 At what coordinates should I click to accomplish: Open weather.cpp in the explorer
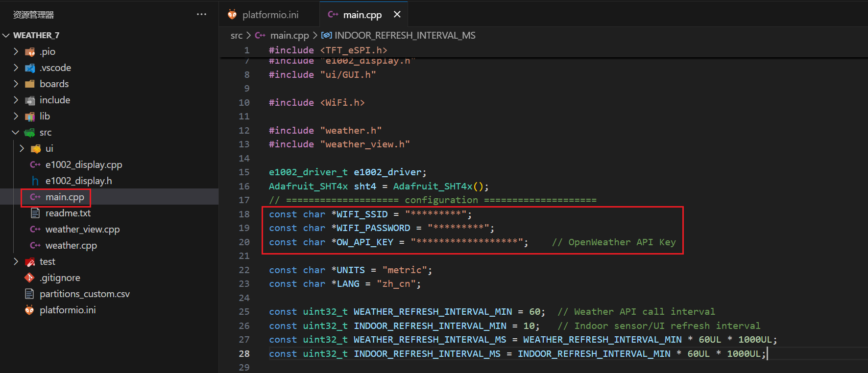pyautogui.click(x=71, y=245)
